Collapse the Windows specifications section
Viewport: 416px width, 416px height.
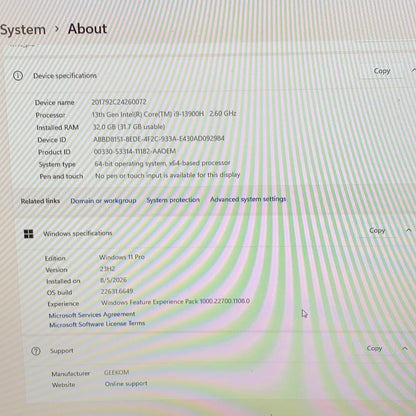(409, 230)
